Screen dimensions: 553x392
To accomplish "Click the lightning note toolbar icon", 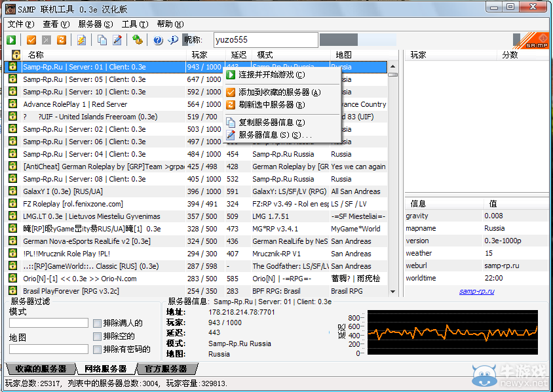I will coord(81,40).
